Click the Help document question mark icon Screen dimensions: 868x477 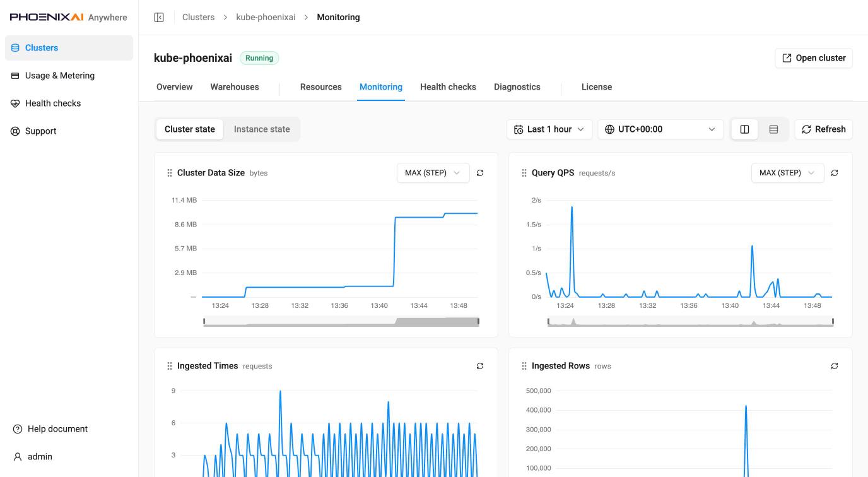point(18,429)
